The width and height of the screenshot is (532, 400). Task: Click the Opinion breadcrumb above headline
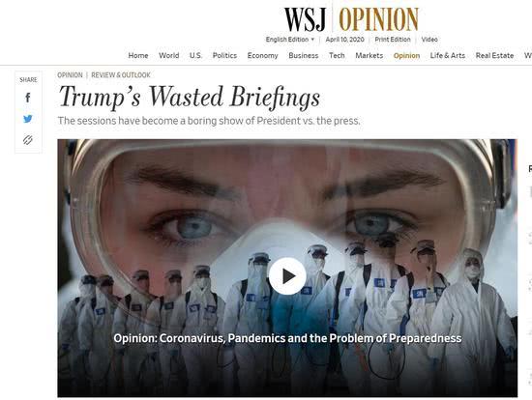70,75
